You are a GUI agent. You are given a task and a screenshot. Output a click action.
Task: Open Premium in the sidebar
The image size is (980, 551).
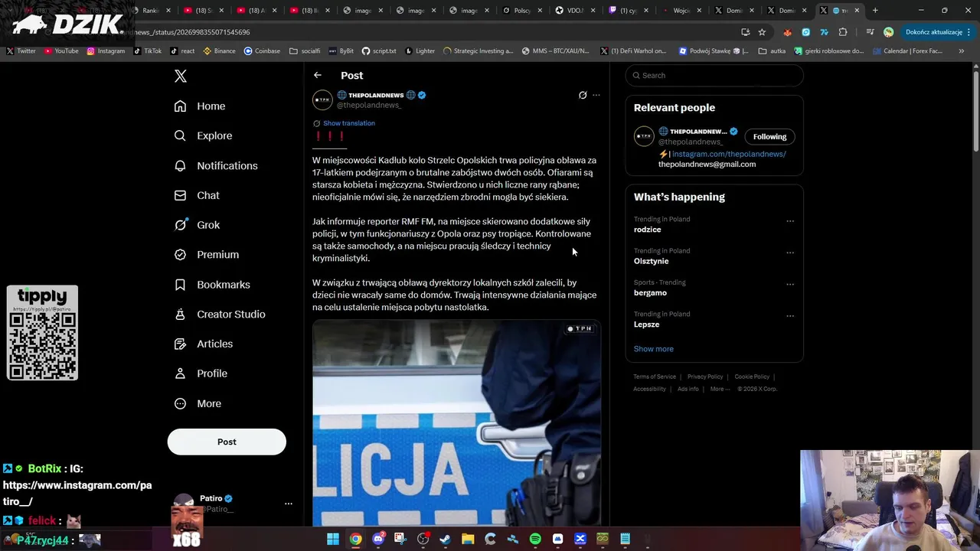[x=207, y=254]
